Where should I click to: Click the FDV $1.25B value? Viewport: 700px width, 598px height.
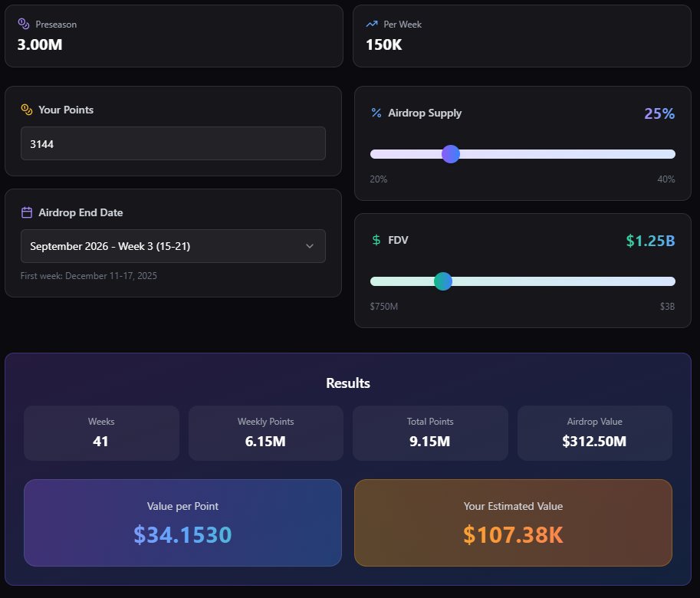[x=650, y=241]
